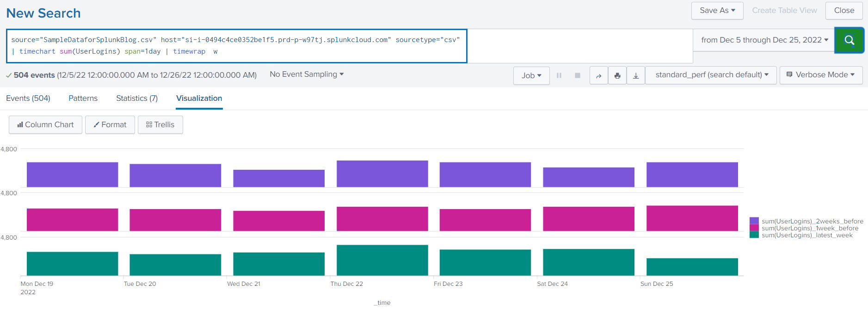Click _time axis title
The image size is (868, 309).
(382, 303)
